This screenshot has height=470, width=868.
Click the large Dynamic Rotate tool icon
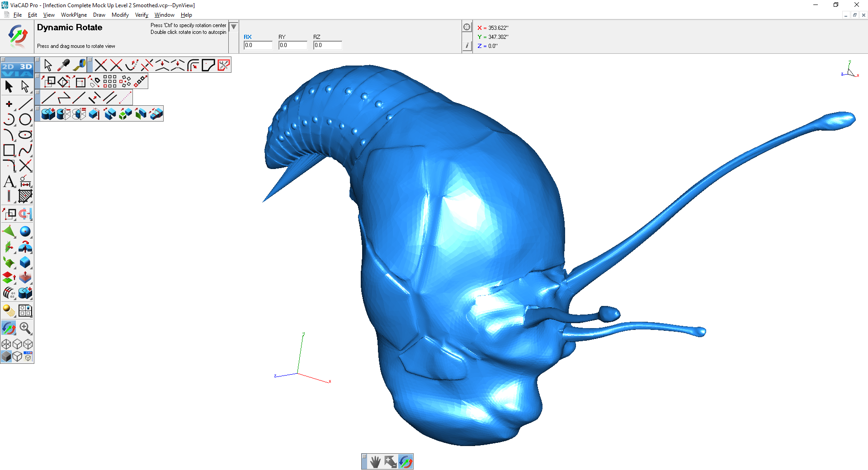18,36
